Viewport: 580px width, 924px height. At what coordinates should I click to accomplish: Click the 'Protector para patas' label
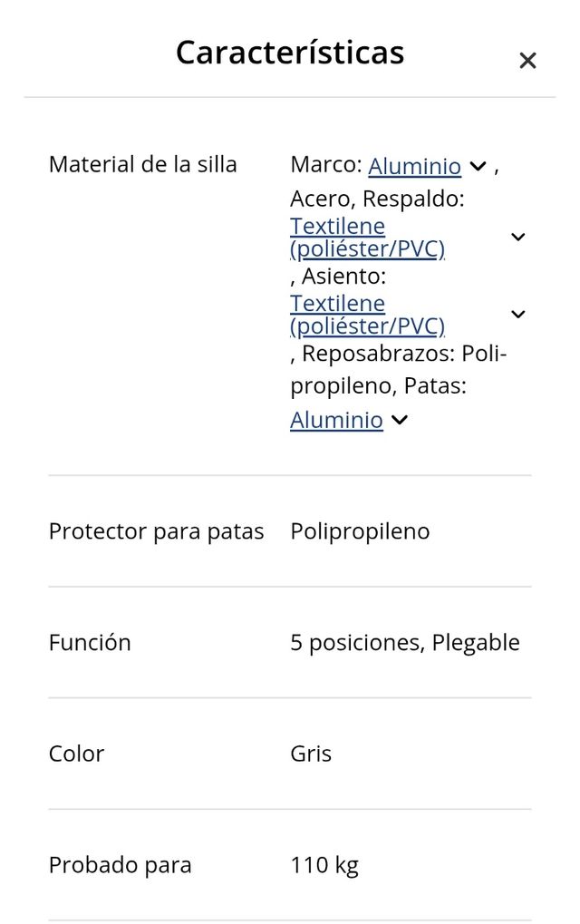pyautogui.click(x=156, y=530)
